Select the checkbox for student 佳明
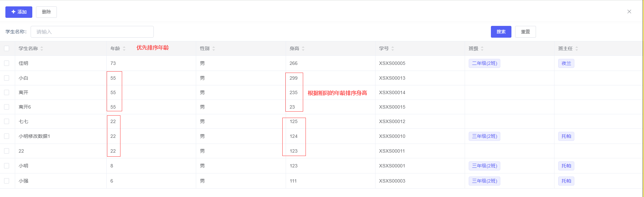Viewport: 644px width, 197px height. (7, 63)
